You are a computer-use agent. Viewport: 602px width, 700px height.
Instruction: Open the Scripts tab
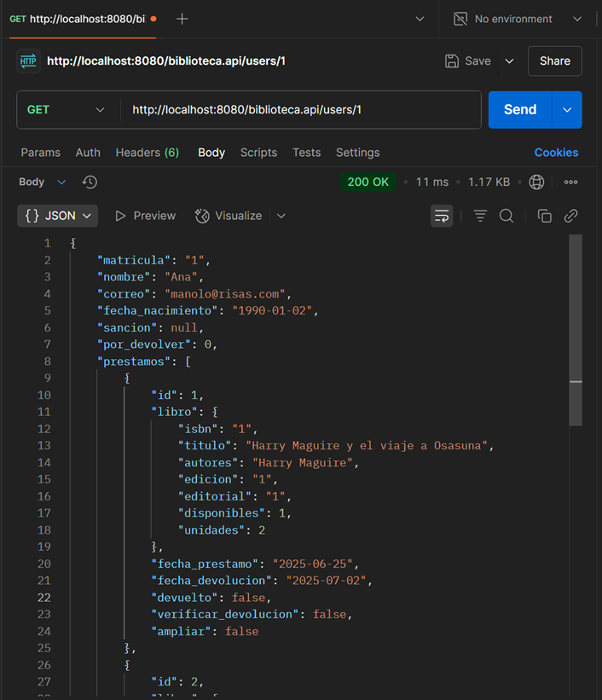[x=258, y=153]
